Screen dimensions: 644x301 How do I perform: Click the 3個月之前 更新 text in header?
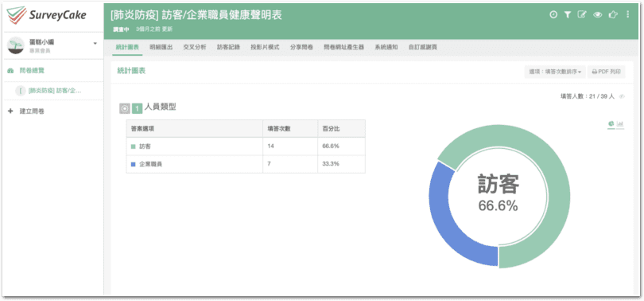154,29
